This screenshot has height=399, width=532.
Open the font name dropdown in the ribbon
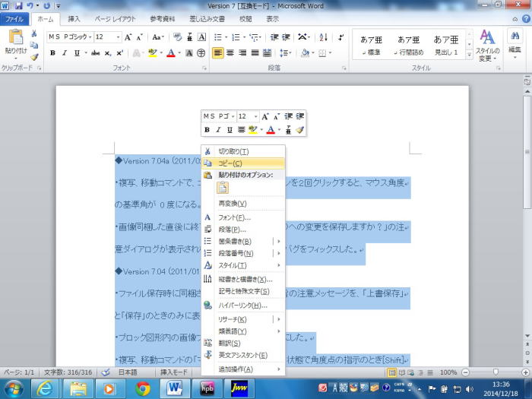tap(90, 37)
